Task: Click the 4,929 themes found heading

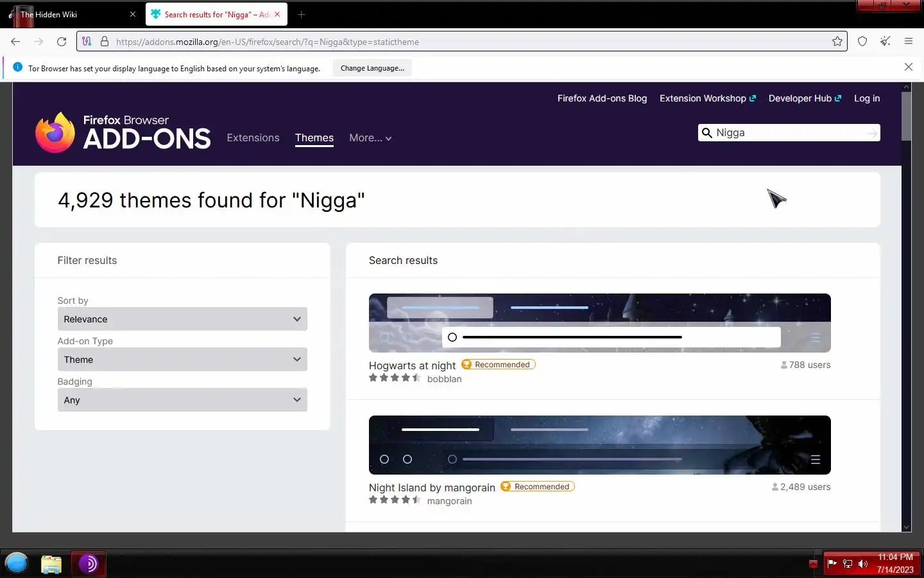Action: [x=211, y=200]
